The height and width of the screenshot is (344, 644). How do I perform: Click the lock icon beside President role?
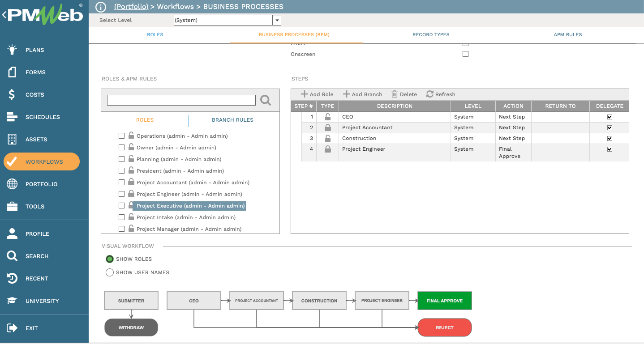(x=131, y=170)
